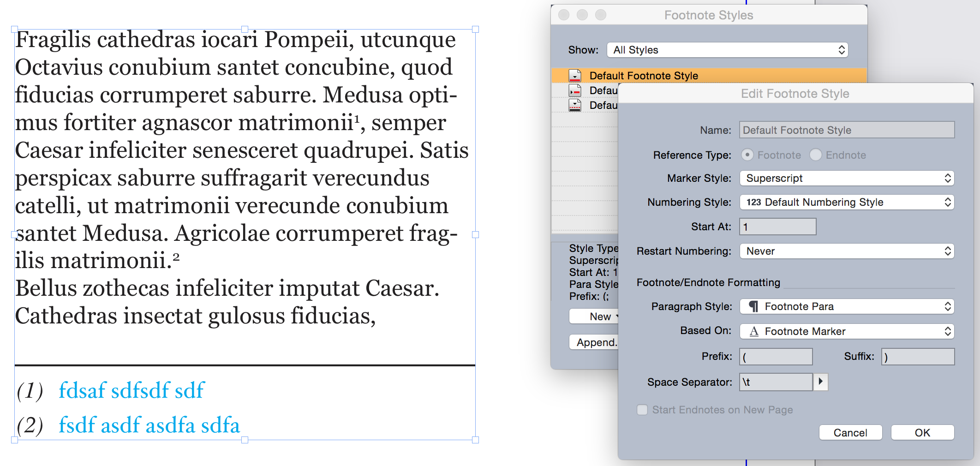Open the Show All Styles dropdown
The image size is (980, 466).
pos(727,50)
